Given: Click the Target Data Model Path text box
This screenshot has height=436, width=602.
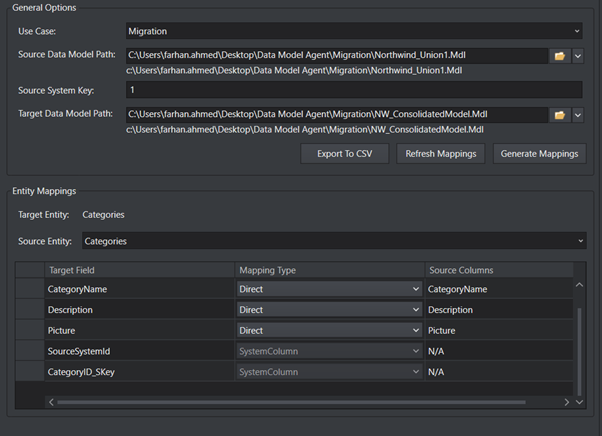Looking at the screenshot, I should click(336, 115).
